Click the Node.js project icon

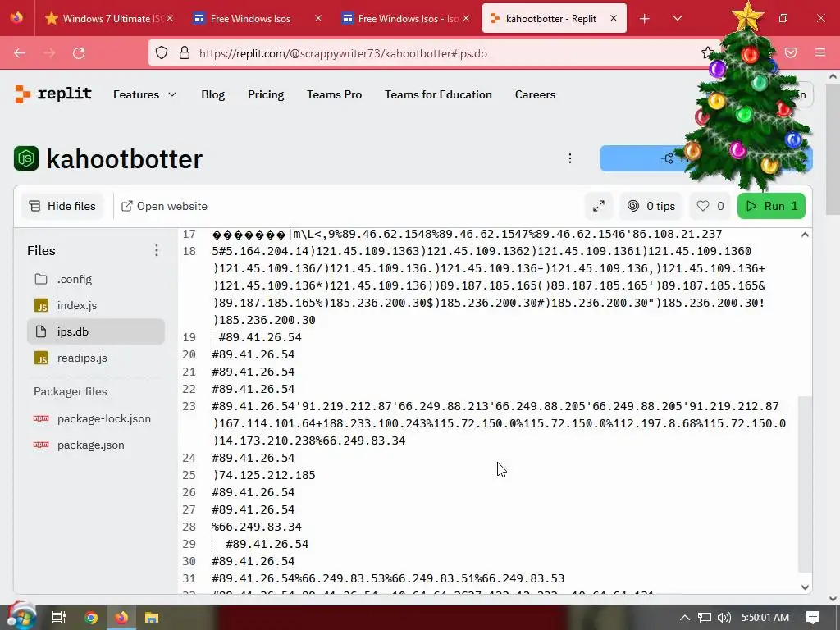coord(26,158)
